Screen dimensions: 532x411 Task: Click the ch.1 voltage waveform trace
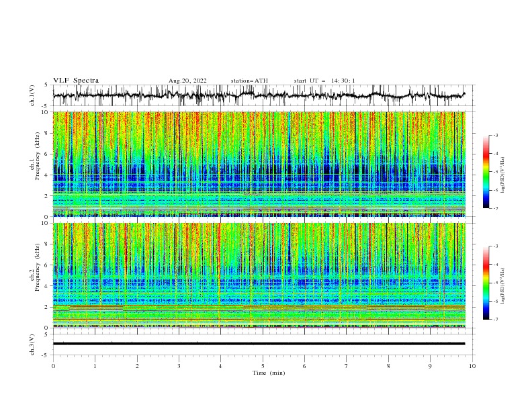259,95
